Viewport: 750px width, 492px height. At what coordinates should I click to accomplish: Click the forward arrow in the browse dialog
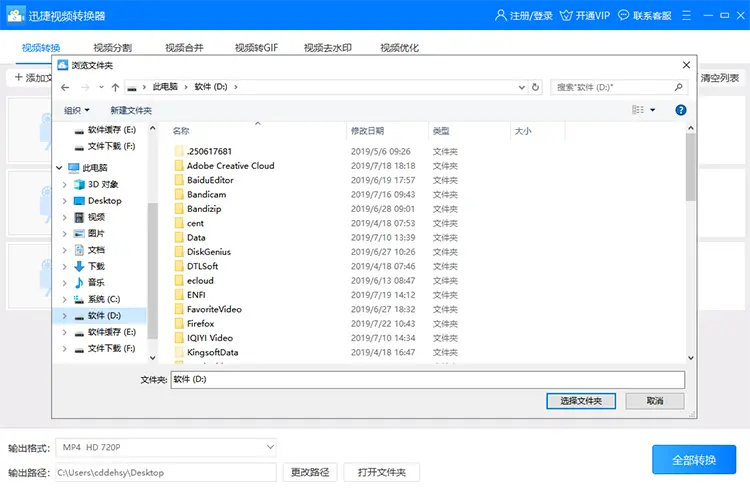(x=85, y=87)
